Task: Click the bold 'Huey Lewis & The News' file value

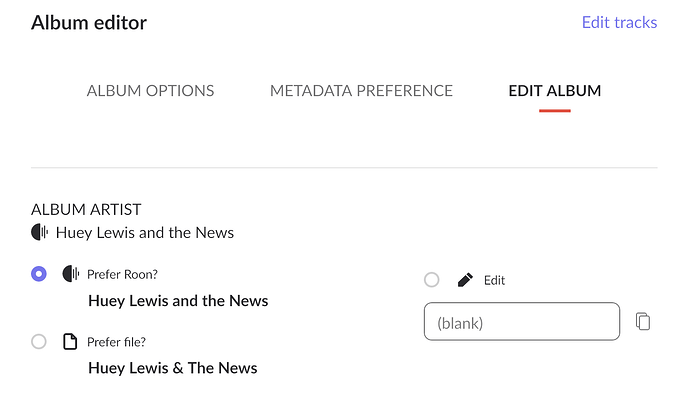Action: tap(173, 368)
